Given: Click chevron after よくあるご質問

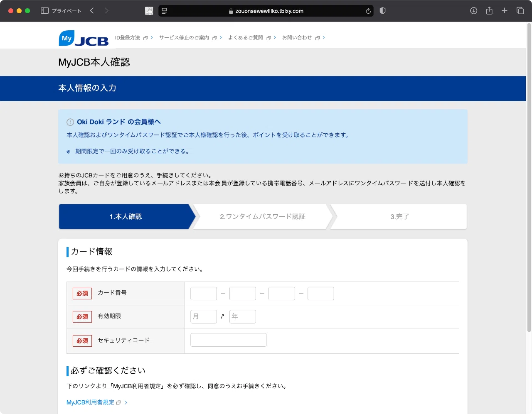Looking at the screenshot, I should pyautogui.click(x=275, y=38).
